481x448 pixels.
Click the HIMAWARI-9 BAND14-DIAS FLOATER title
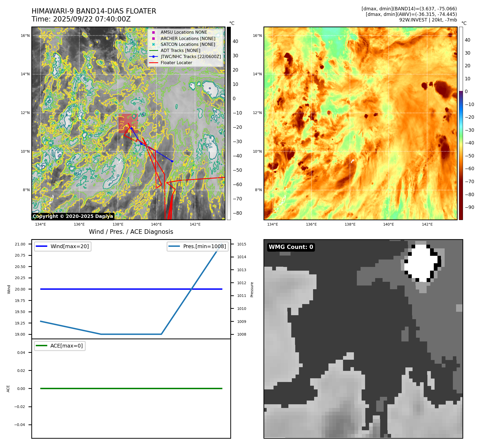click(94, 11)
